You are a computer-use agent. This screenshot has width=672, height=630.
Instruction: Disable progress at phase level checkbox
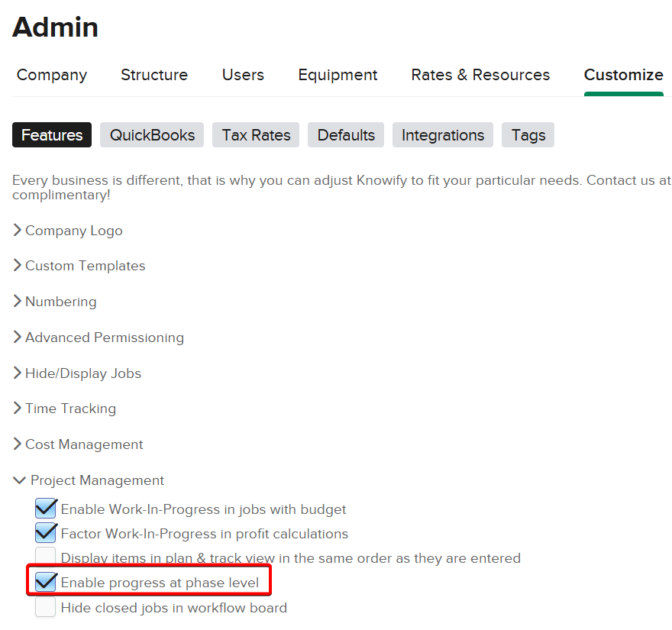pyautogui.click(x=46, y=583)
